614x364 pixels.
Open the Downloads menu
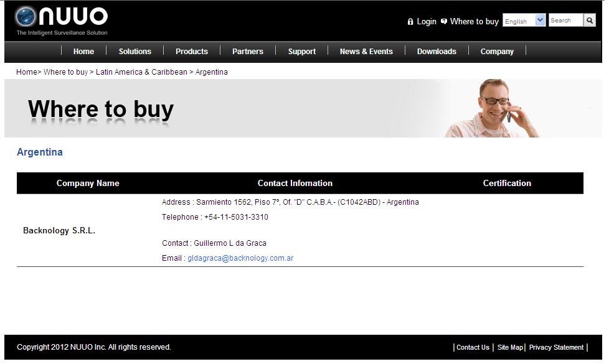click(437, 51)
